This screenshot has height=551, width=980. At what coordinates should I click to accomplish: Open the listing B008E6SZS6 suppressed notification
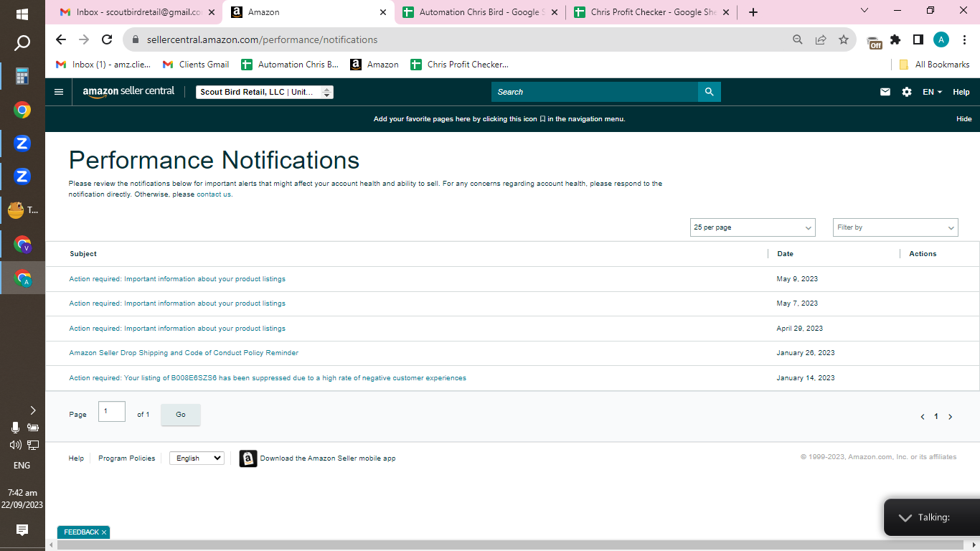[268, 378]
